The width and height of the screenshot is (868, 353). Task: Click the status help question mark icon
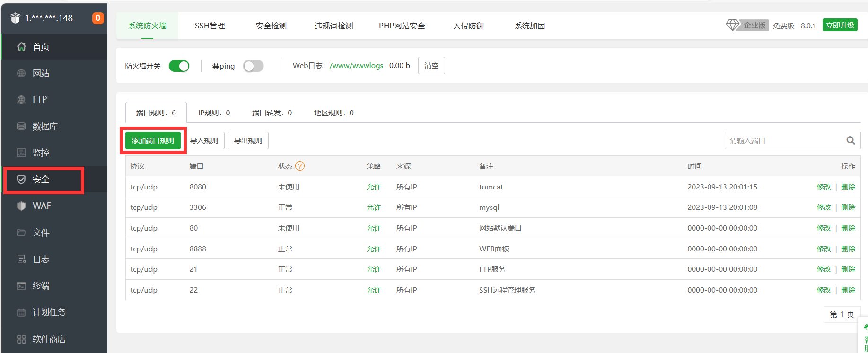click(300, 166)
